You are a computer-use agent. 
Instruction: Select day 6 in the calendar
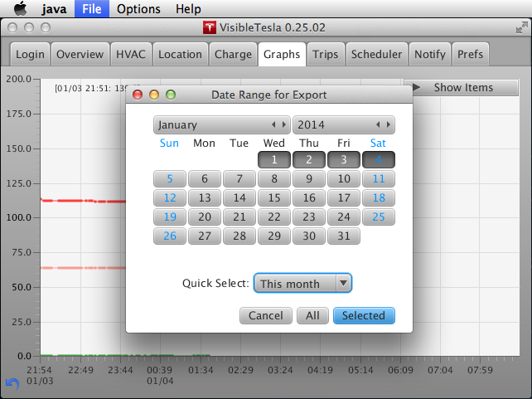tap(205, 178)
